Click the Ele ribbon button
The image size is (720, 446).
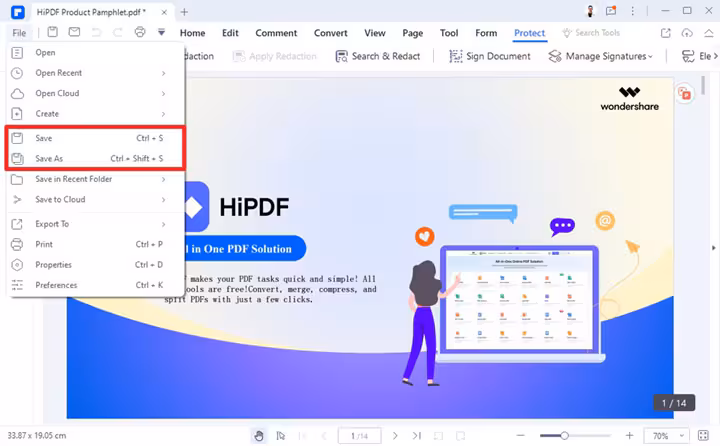coord(700,56)
